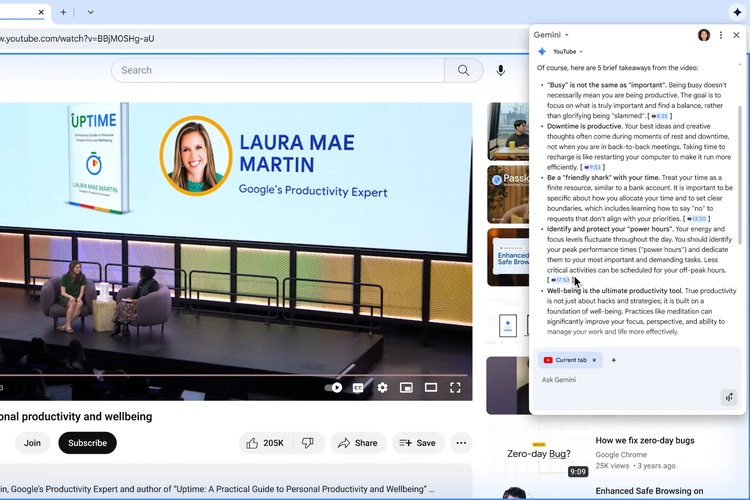
Task: Dislike the video with thumbs down
Action: point(308,443)
